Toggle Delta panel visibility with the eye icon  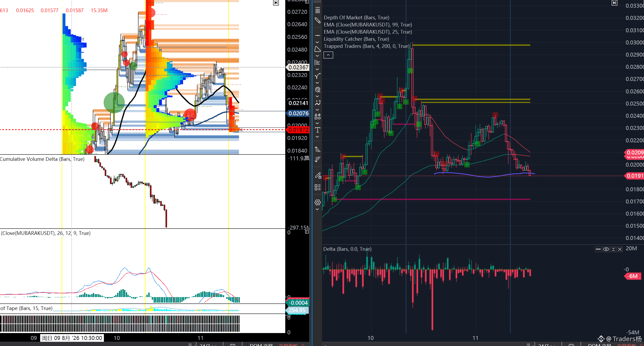click(x=606, y=249)
